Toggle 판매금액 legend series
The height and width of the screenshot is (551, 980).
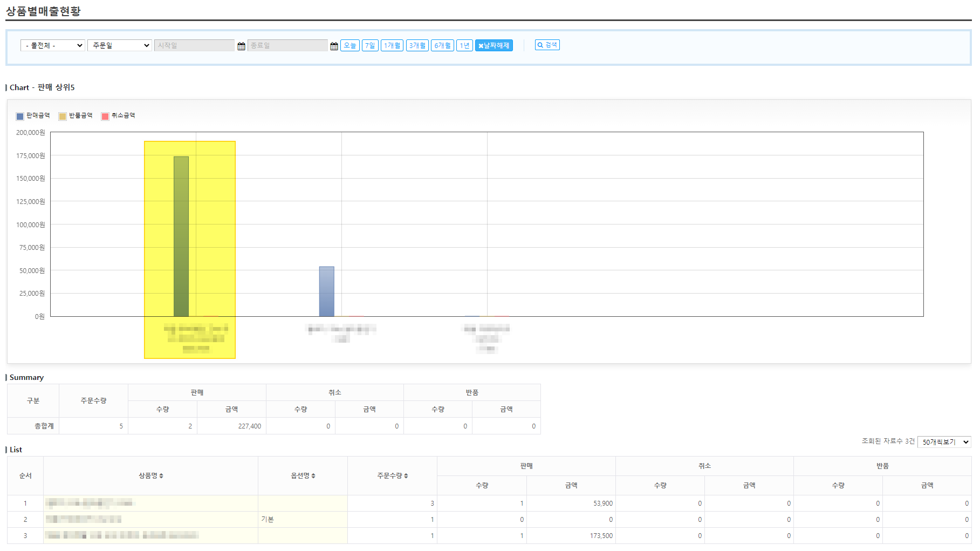point(33,116)
